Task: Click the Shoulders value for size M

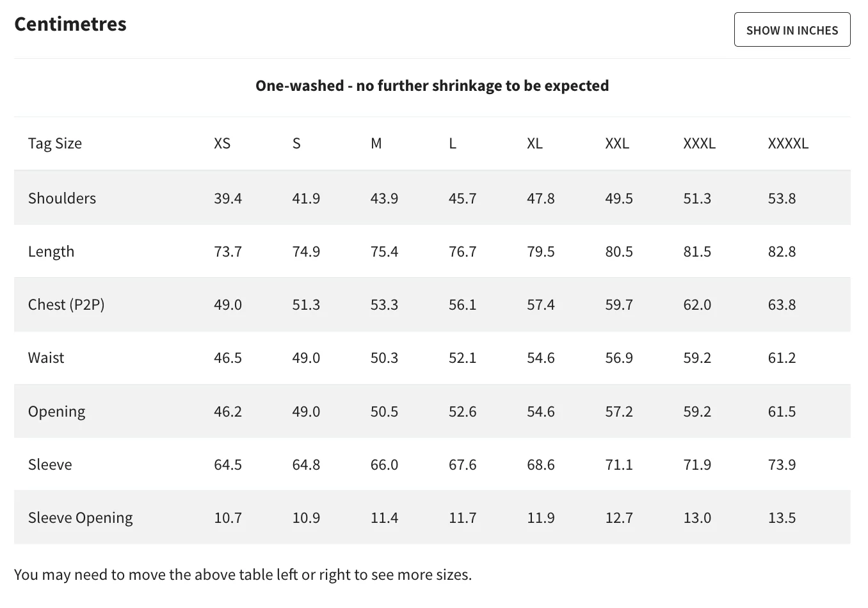Action: pos(384,198)
